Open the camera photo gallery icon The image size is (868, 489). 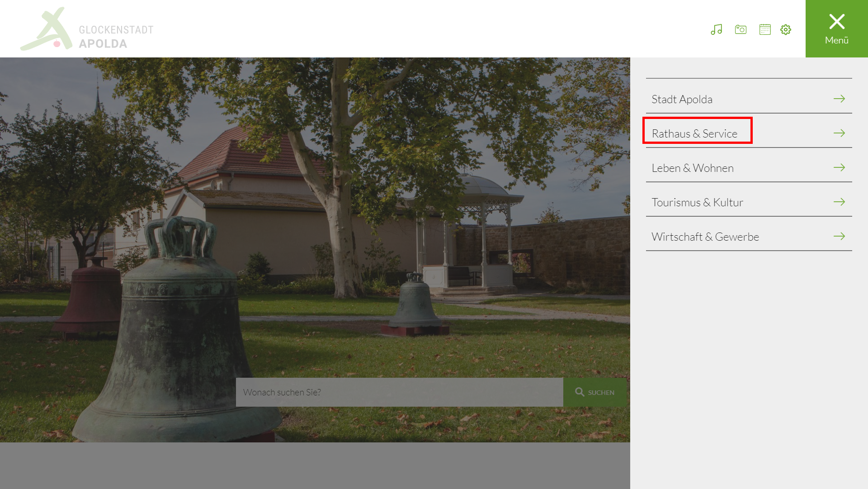741,29
